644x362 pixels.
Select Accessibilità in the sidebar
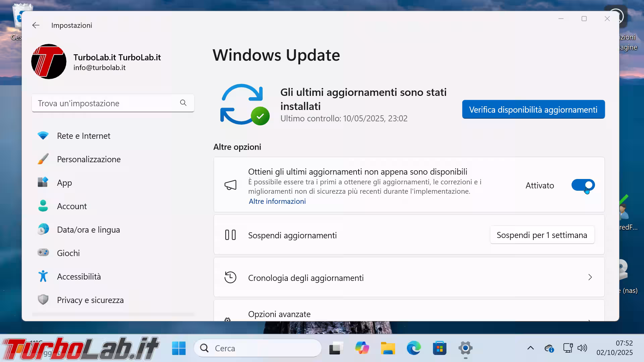79,277
